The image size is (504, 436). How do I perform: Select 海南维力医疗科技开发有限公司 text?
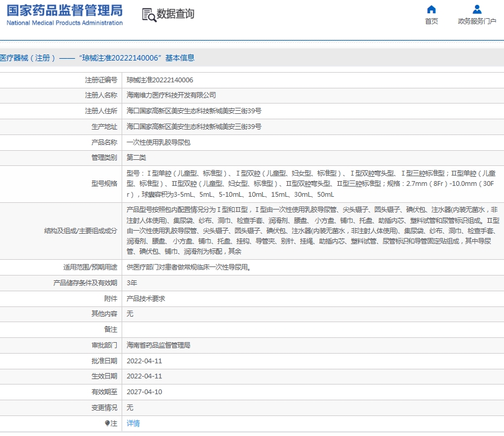click(171, 95)
